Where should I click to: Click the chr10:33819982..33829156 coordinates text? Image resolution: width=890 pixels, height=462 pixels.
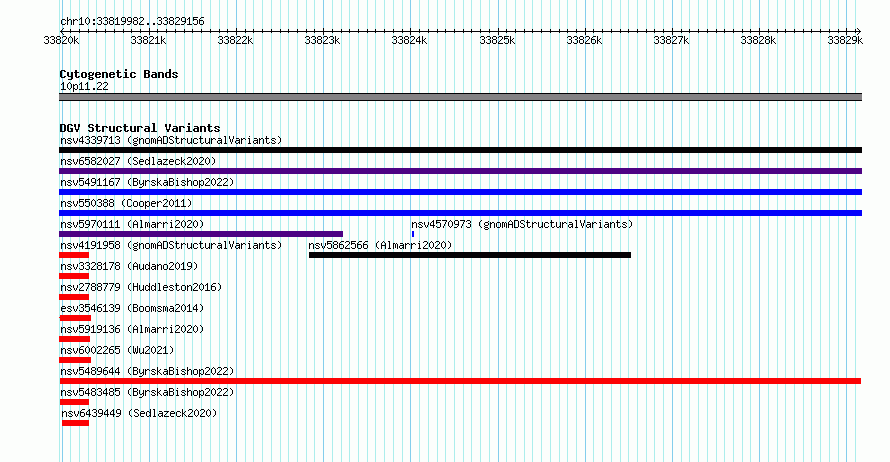click(132, 21)
